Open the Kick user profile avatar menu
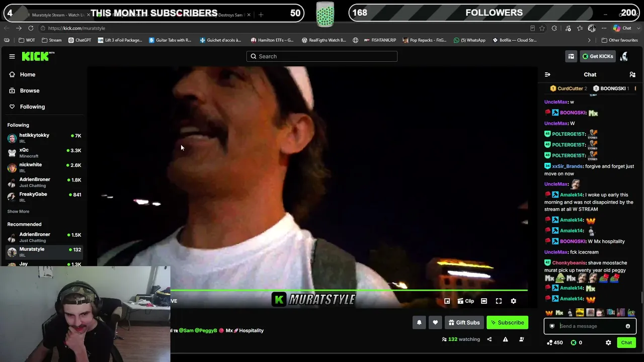 point(624,56)
